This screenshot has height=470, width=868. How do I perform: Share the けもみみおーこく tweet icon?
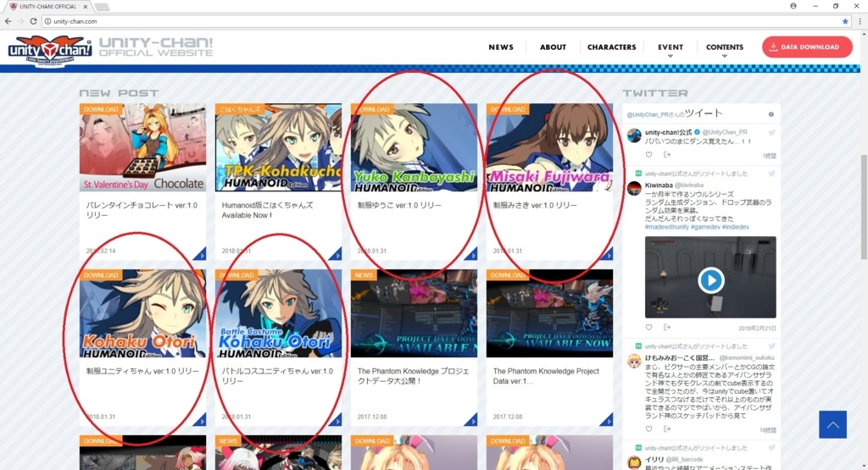click(667, 429)
